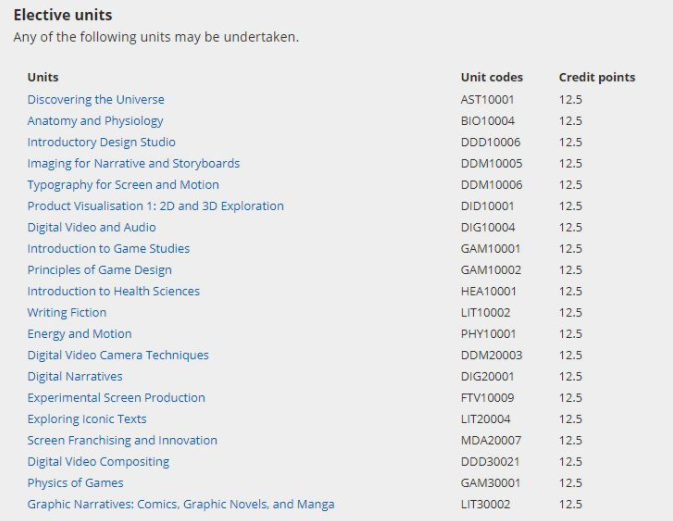Click Typography for Screen and Motion link
This screenshot has width=673, height=521.
(x=123, y=185)
